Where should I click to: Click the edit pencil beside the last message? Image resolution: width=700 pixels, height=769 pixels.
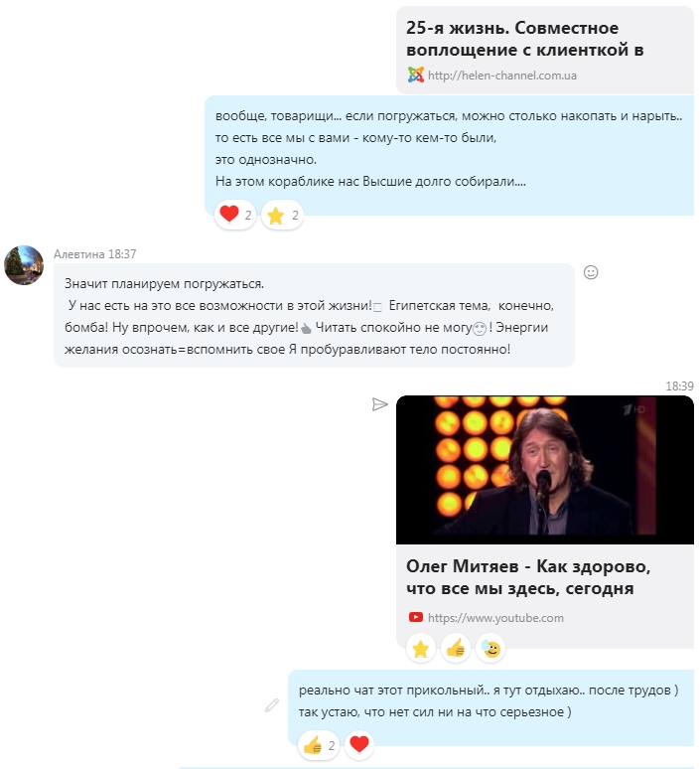tap(272, 705)
